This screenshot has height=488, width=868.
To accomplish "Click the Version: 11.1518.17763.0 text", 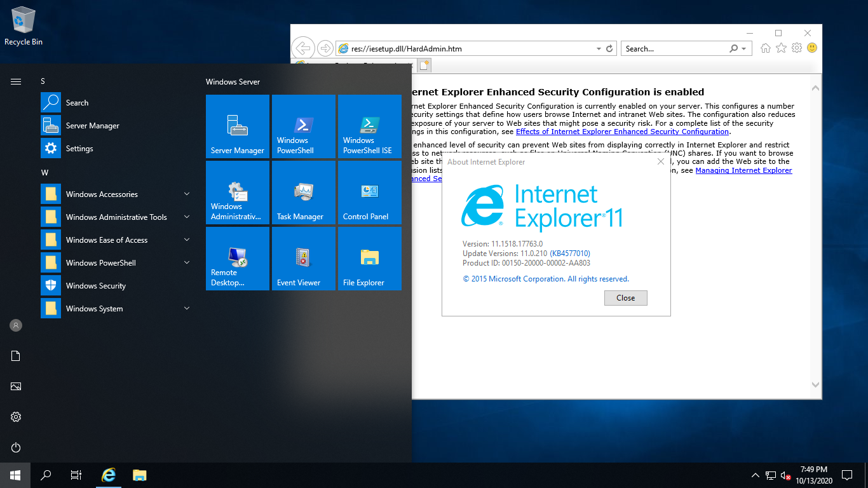I will click(503, 244).
